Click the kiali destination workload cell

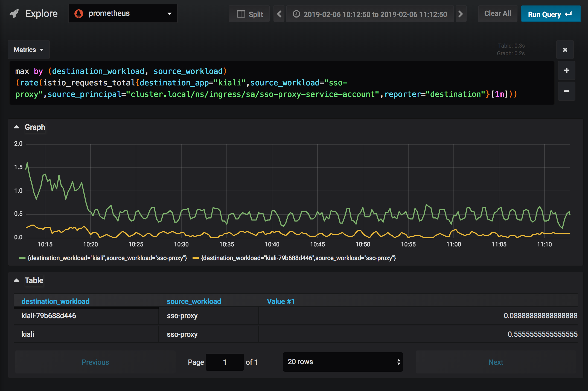[86, 334]
